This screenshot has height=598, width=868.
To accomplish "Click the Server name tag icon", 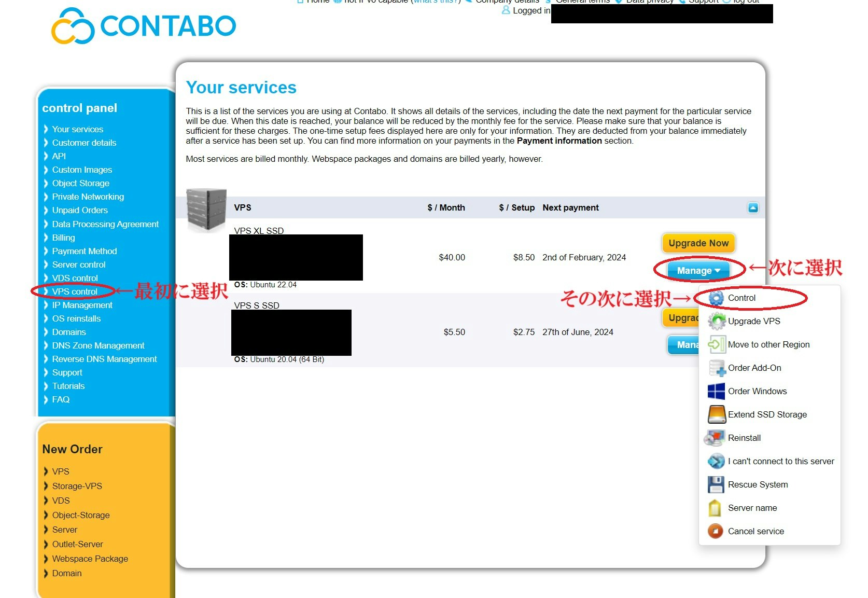I will [x=715, y=508].
